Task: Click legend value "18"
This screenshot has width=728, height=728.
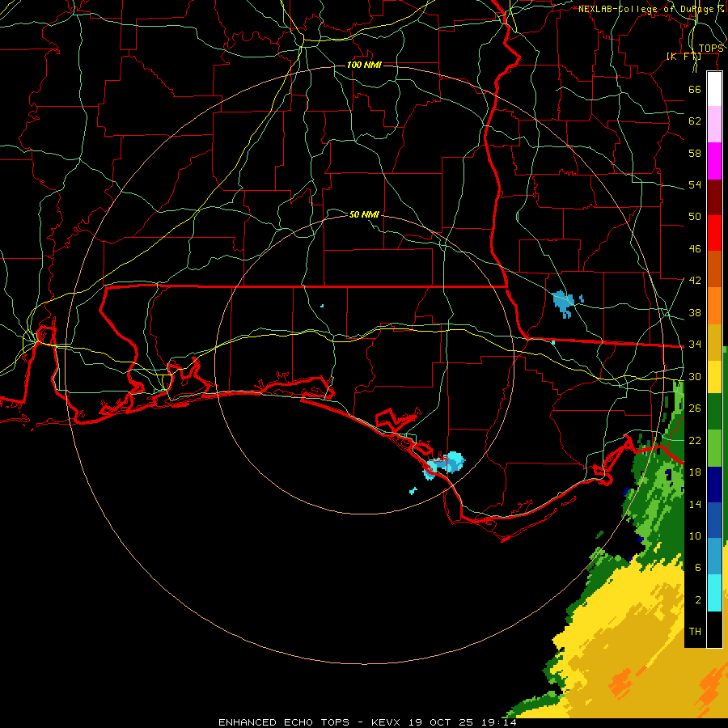Action: [x=695, y=472]
